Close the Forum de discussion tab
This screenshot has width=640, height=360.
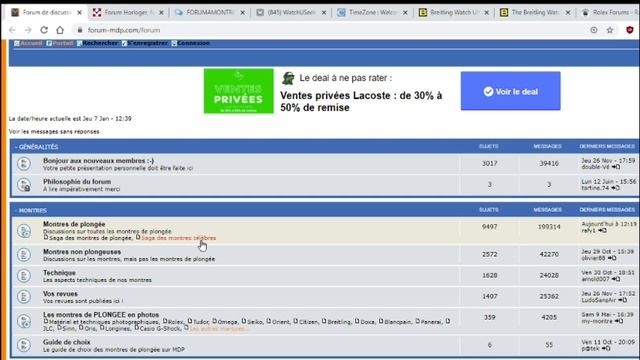click(80, 13)
